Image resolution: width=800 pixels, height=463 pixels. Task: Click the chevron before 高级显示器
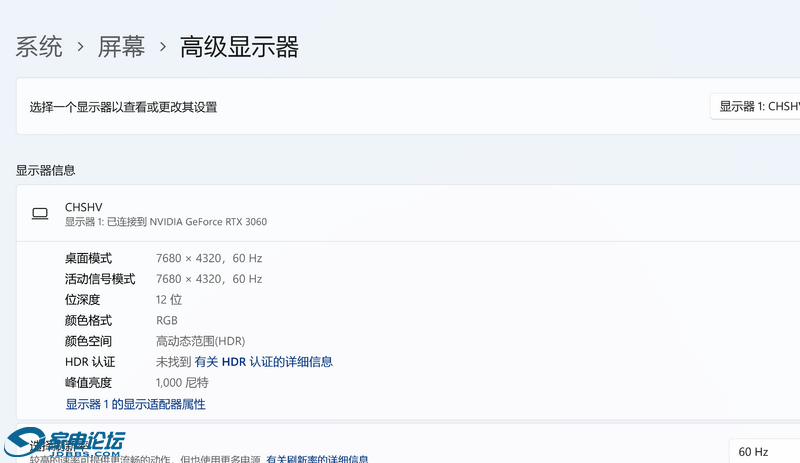coord(162,47)
